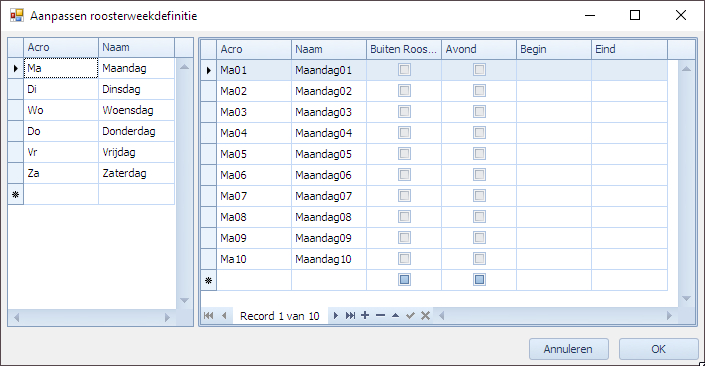This screenshot has width=705, height=366.
Task: Toggle Avond checkbox for Ma07
Action: [x=479, y=196]
